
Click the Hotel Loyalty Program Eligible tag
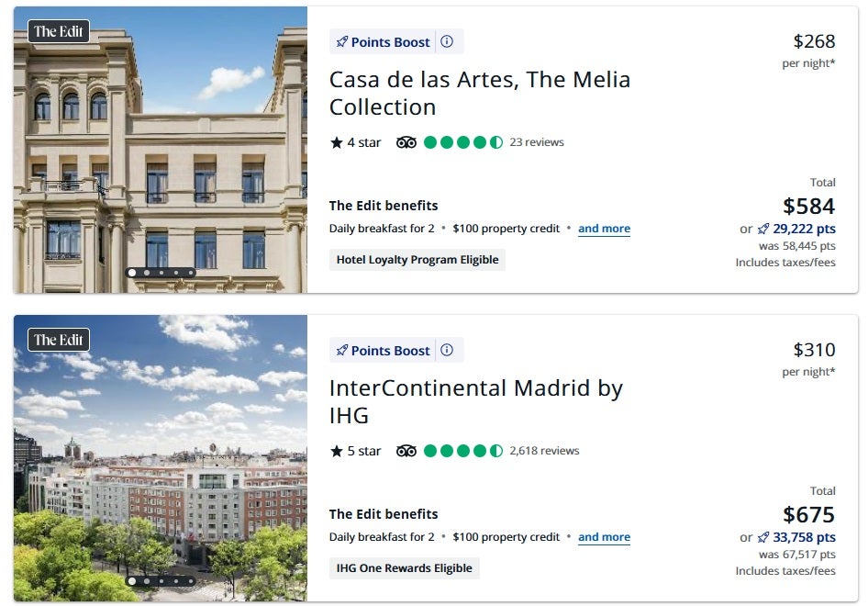tap(417, 260)
